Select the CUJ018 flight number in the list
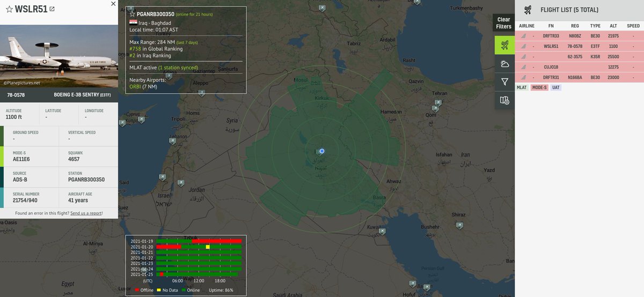The image size is (644, 297). [551, 67]
